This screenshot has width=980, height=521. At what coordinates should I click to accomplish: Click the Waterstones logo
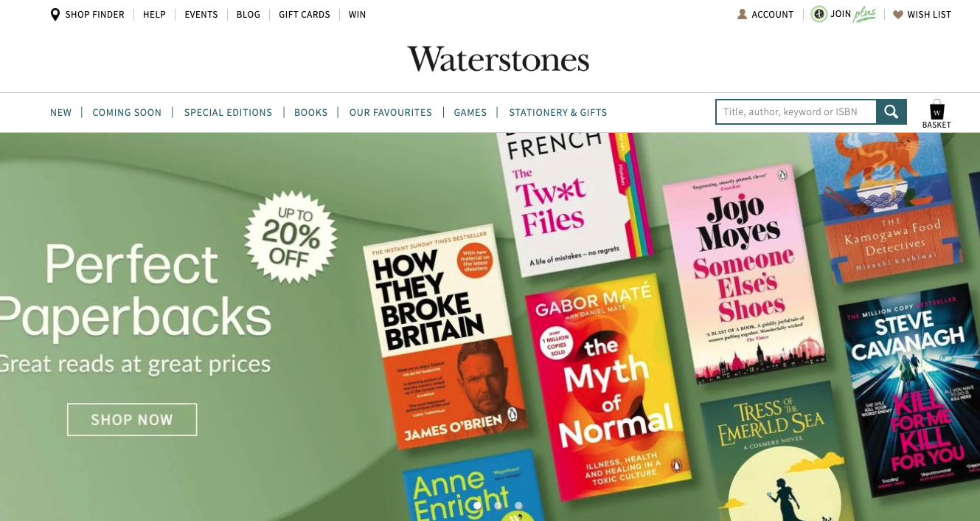(498, 59)
